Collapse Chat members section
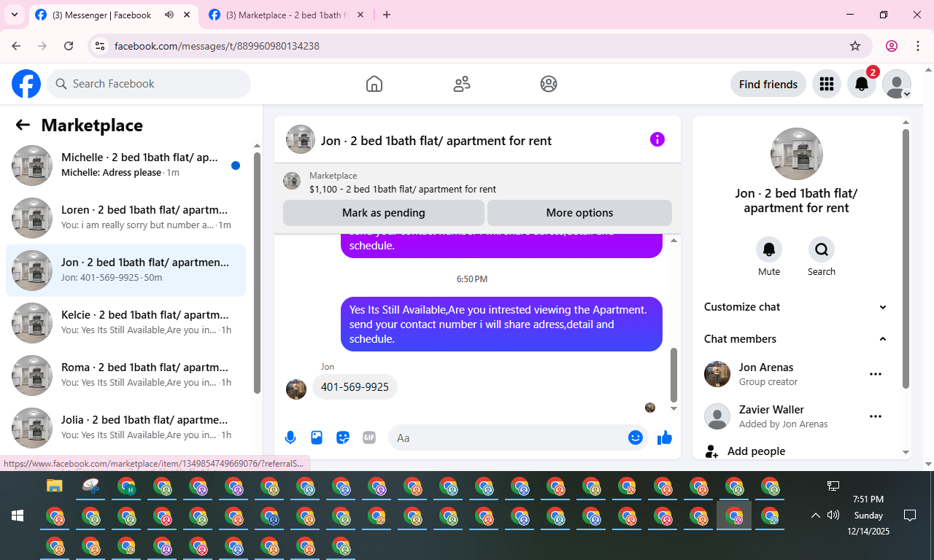Image resolution: width=934 pixels, height=560 pixels. [x=796, y=339]
